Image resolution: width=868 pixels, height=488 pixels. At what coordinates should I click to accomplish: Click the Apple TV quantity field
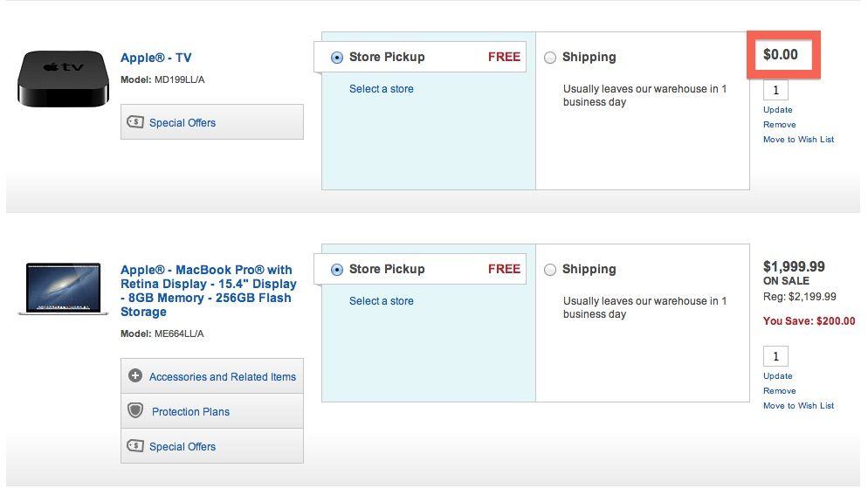[775, 90]
